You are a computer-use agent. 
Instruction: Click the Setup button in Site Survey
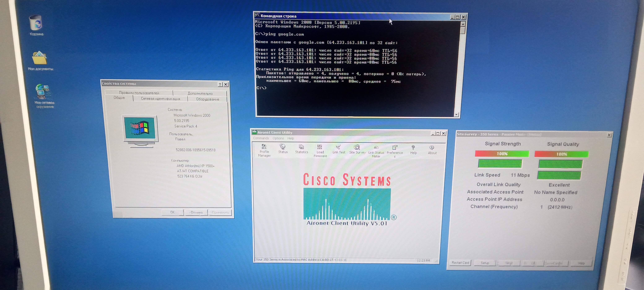pyautogui.click(x=485, y=263)
